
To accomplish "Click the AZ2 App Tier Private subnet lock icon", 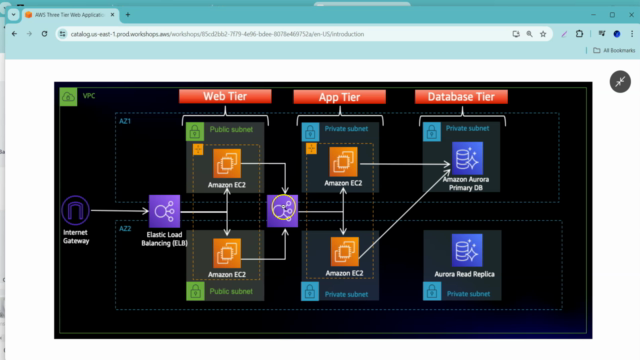I will coord(310,291).
